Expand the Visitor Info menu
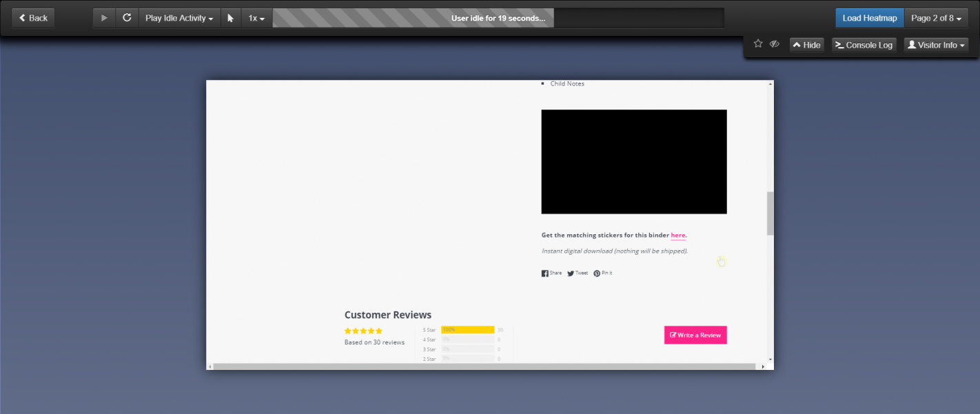This screenshot has width=980, height=414. (x=936, y=45)
